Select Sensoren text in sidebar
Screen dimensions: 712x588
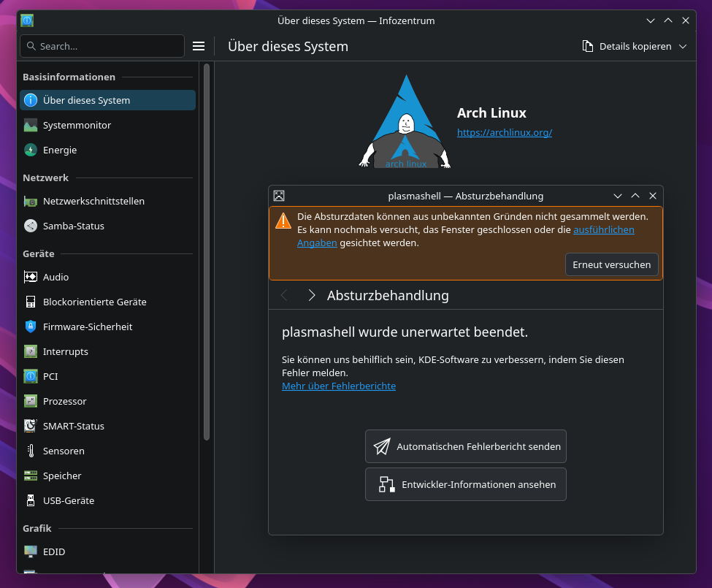coord(64,451)
